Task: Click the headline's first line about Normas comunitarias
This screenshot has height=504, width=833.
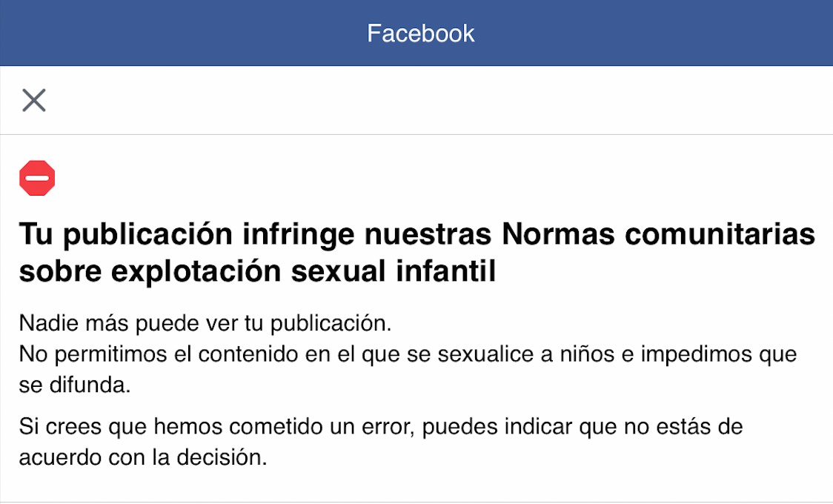Action: pos(416,236)
